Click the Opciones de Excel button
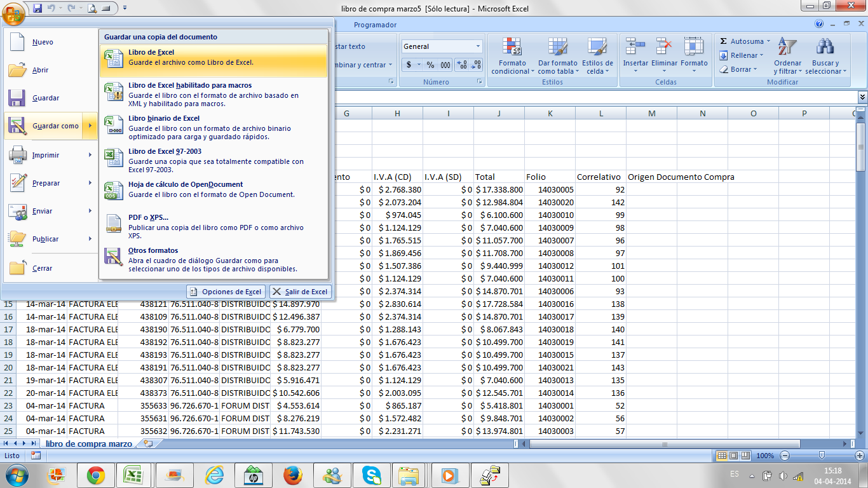 [x=226, y=292]
